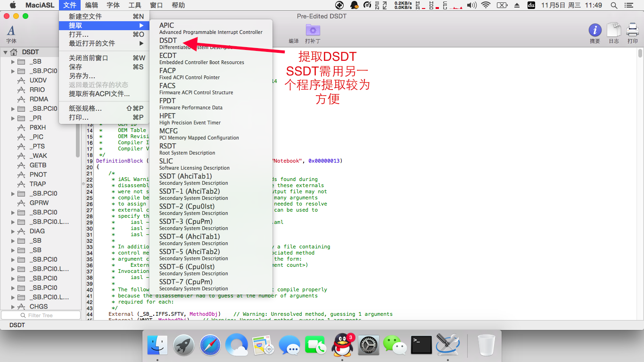Viewport: 644px width, 362px height.
Task: Choose 保存 menu item
Action: point(104,66)
